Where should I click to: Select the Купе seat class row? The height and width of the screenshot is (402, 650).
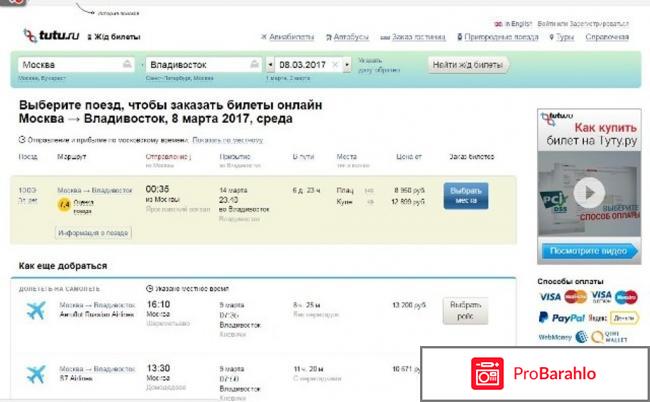pyautogui.click(x=381, y=202)
